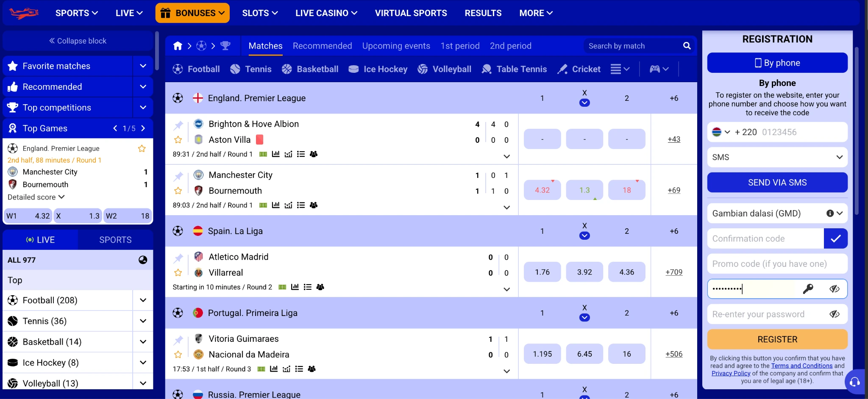The width and height of the screenshot is (868, 399).
Task: Click the football breadcrumb icon
Action: click(201, 46)
